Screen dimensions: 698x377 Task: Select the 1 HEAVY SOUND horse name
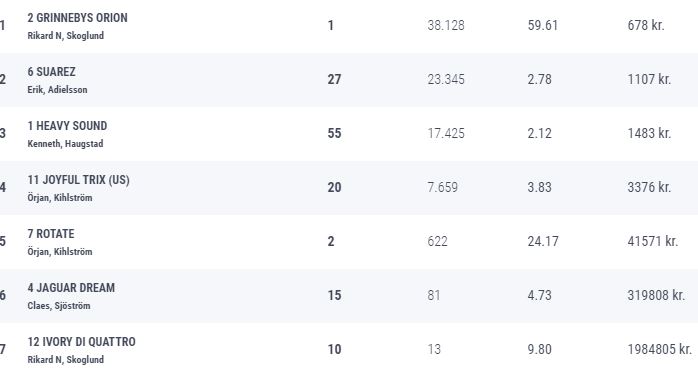point(67,126)
